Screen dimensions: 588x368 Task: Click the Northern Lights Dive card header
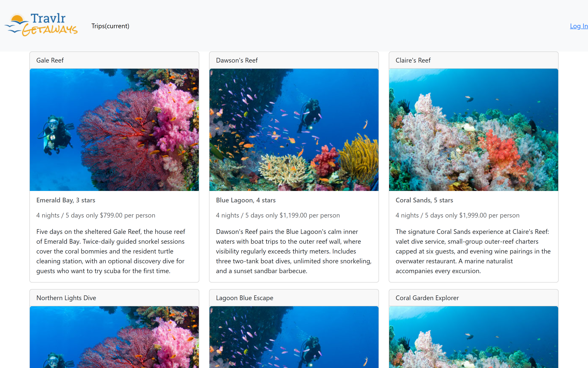coord(114,298)
